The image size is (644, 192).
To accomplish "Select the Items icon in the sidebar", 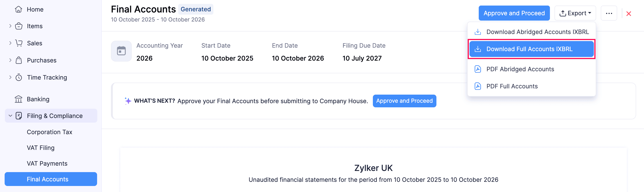I will [x=18, y=26].
